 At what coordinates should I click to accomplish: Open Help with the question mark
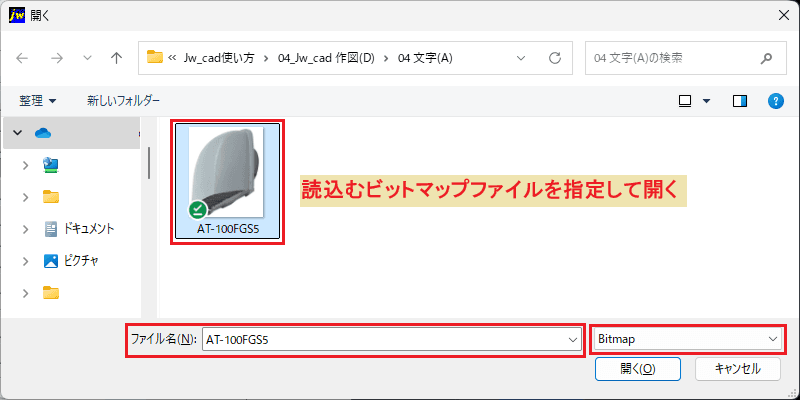tap(776, 102)
